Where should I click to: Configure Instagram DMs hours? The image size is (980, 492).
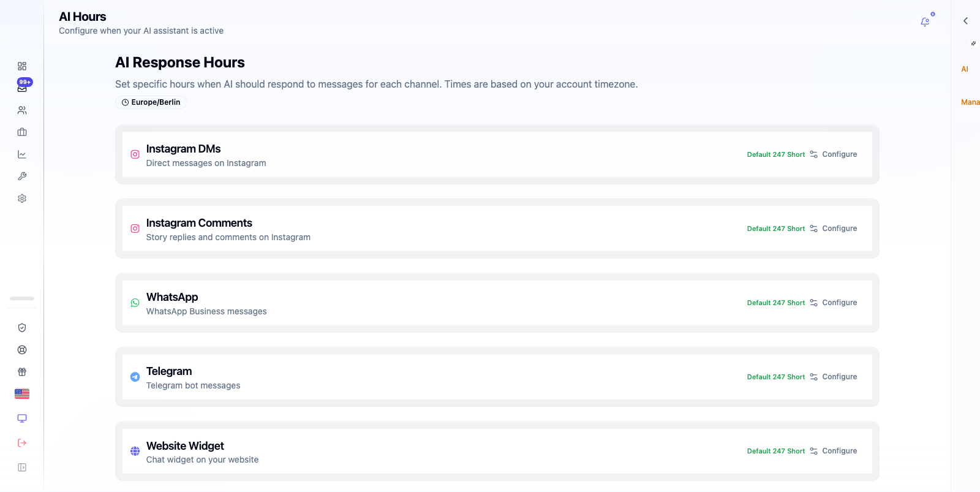(834, 154)
